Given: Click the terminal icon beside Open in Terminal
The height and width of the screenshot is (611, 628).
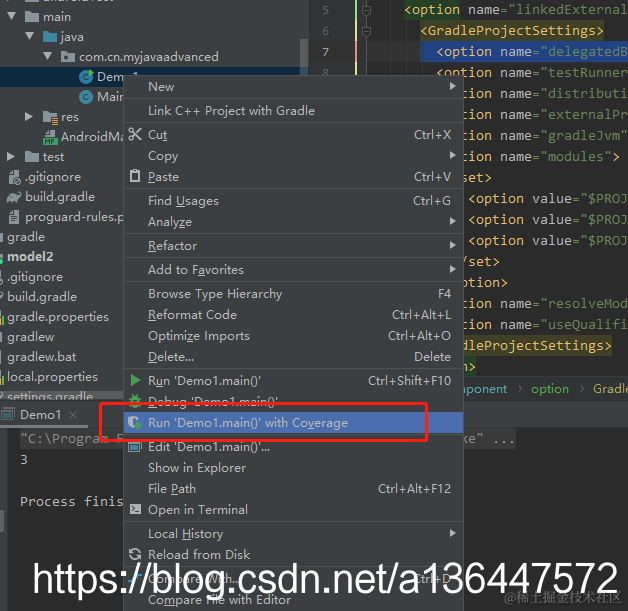Looking at the screenshot, I should (x=135, y=509).
